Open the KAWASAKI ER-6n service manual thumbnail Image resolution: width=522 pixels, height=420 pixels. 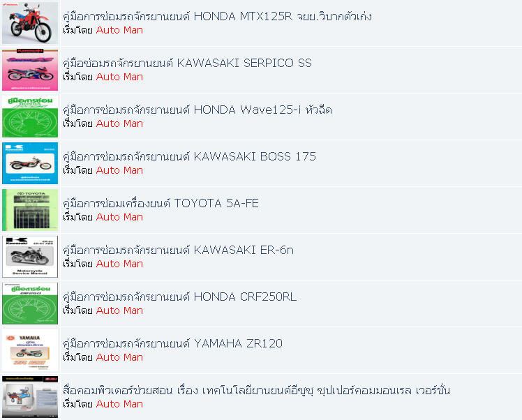pos(30,257)
